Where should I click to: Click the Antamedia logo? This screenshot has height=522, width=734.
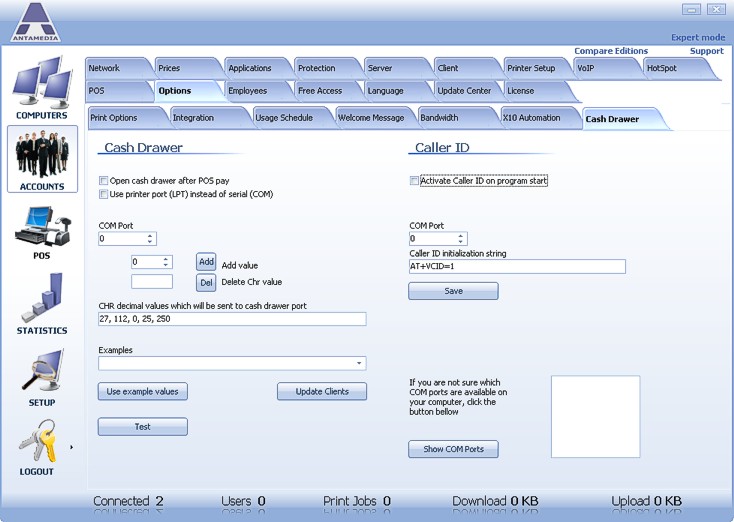36,22
